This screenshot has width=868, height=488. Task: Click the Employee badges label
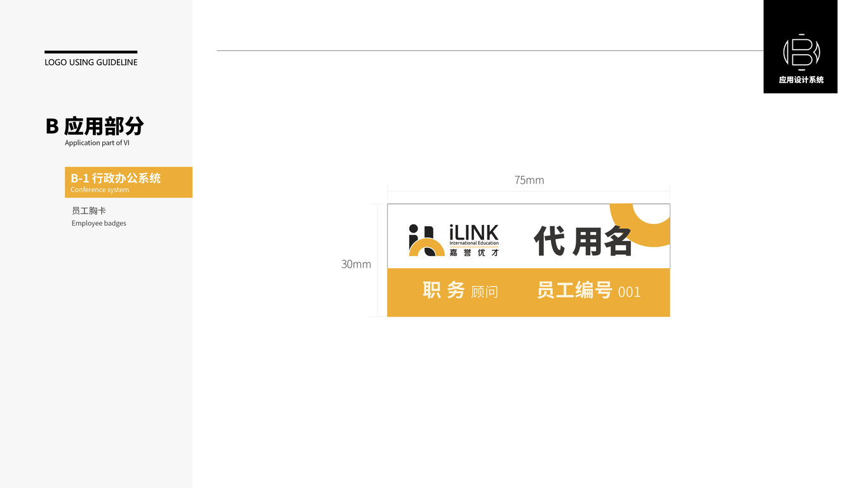(x=98, y=224)
